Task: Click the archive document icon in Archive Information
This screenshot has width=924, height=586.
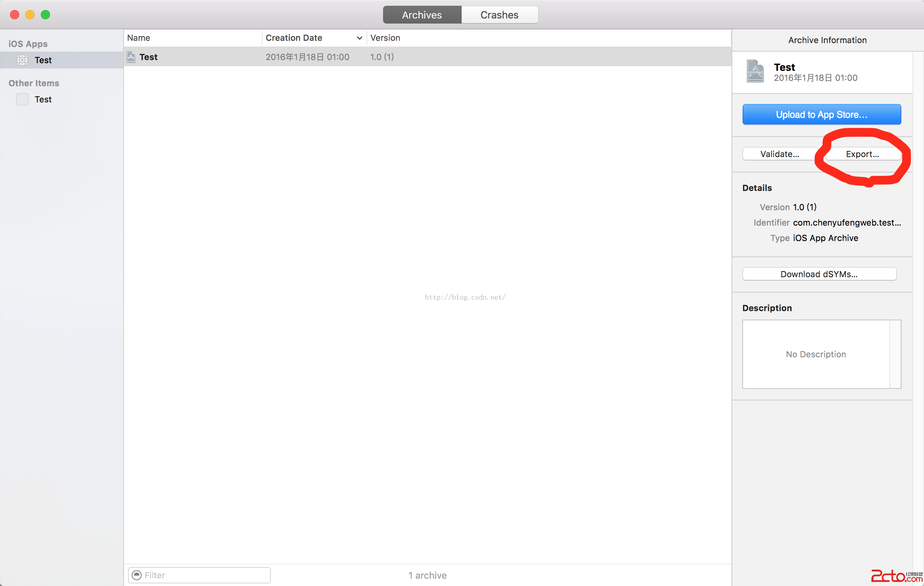Action: [x=755, y=71]
